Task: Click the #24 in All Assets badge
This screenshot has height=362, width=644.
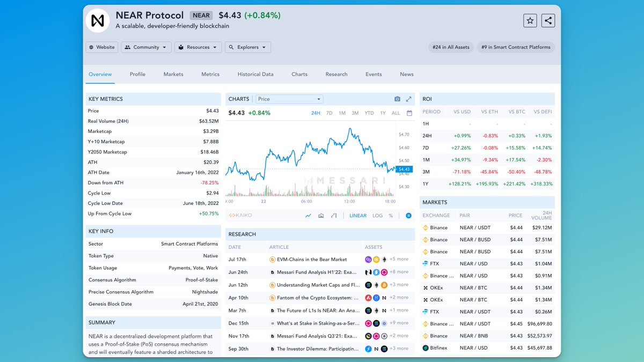Action: click(x=451, y=47)
